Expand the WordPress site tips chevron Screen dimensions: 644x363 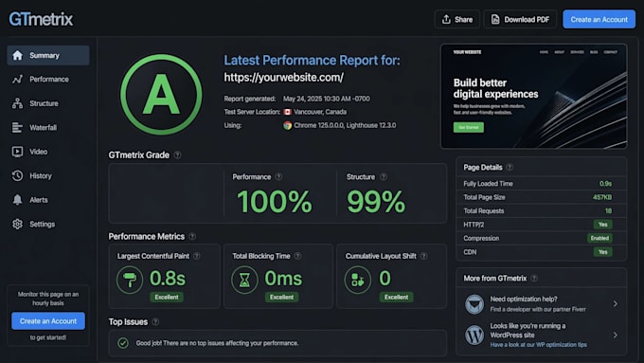[616, 336]
